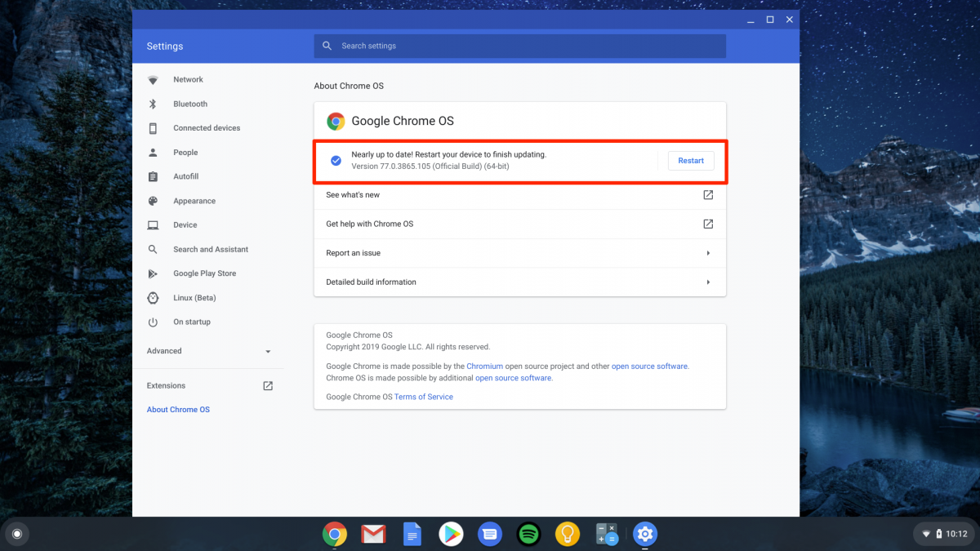The height and width of the screenshot is (551, 980).
Task: Click the Google Play Store sidebar icon
Action: pyautogui.click(x=153, y=273)
